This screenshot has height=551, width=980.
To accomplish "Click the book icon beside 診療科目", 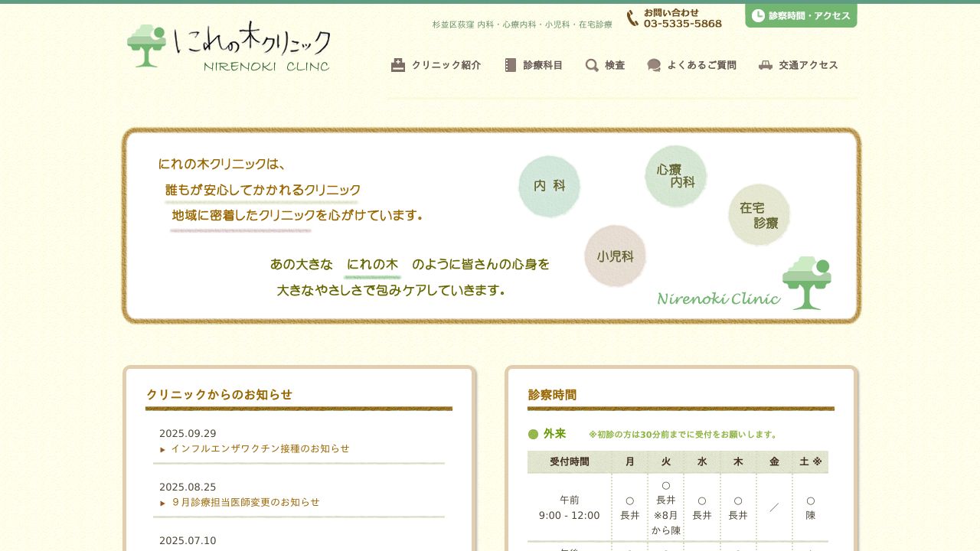I will pyautogui.click(x=510, y=65).
